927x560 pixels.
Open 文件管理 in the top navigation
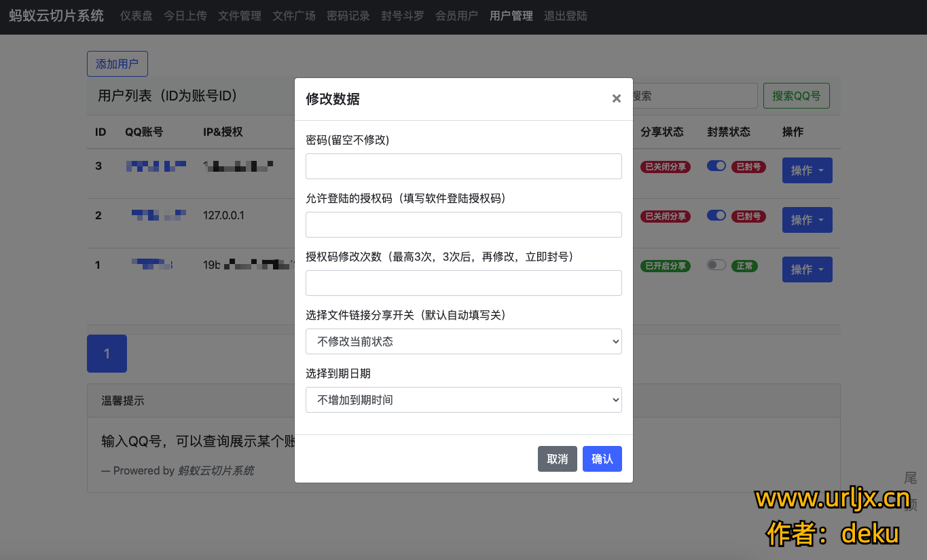click(240, 16)
